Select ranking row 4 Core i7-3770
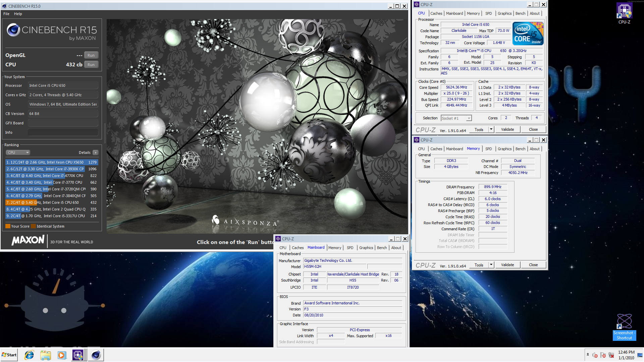Viewport: 644px width, 362px height. coord(52,182)
